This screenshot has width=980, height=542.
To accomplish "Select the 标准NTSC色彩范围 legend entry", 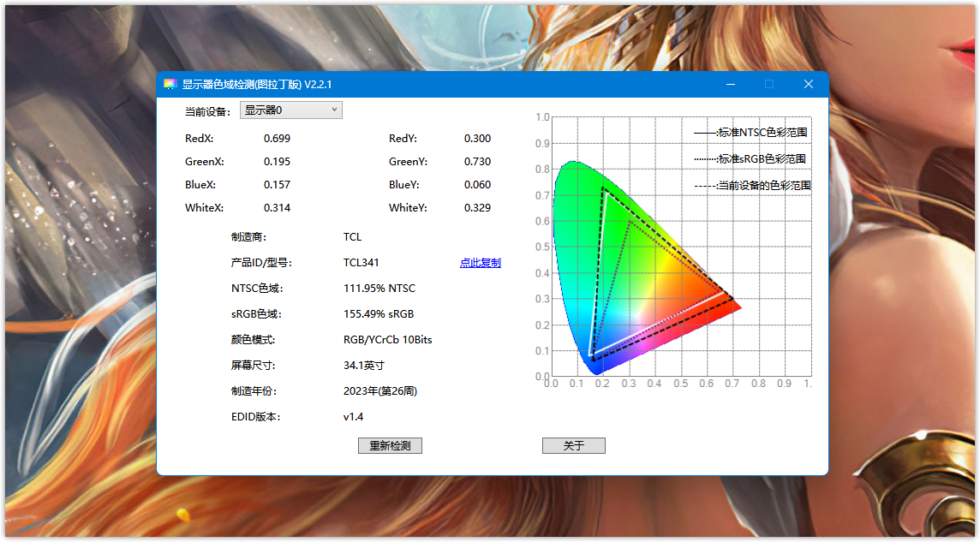I will point(750,133).
